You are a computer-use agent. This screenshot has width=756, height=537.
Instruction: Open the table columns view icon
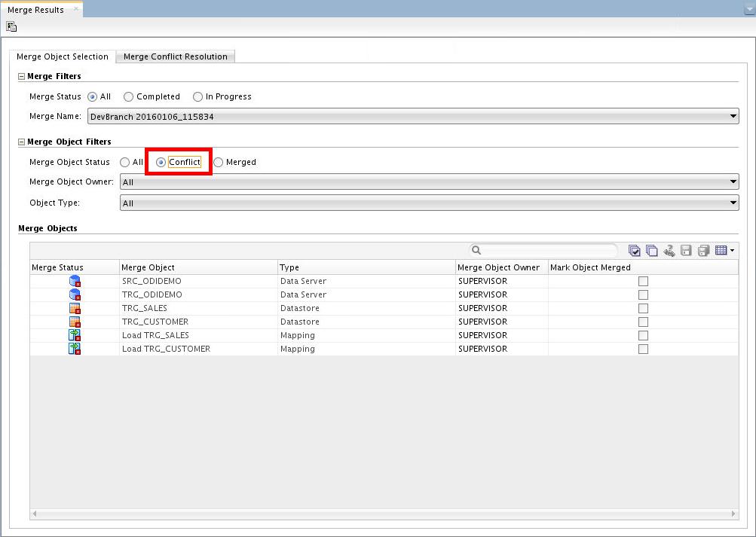(x=721, y=250)
